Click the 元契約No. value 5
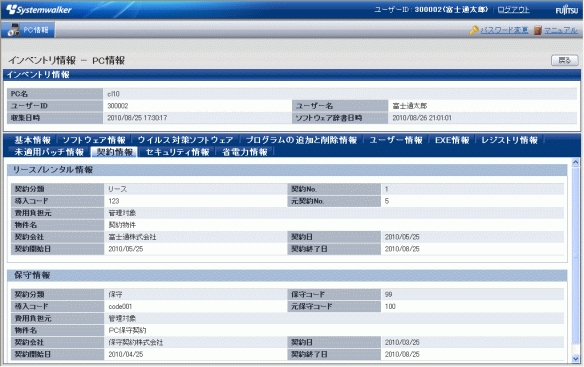The width and height of the screenshot is (584, 367). 387,201
